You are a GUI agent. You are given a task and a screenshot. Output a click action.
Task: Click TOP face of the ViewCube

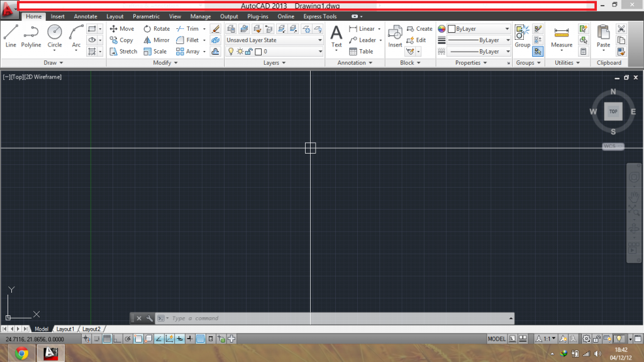[x=613, y=111]
